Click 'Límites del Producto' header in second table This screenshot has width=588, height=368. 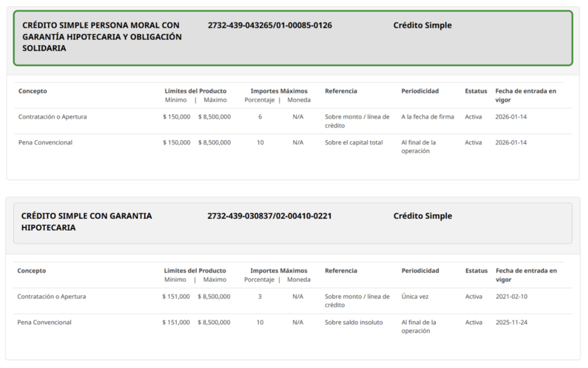pos(195,271)
